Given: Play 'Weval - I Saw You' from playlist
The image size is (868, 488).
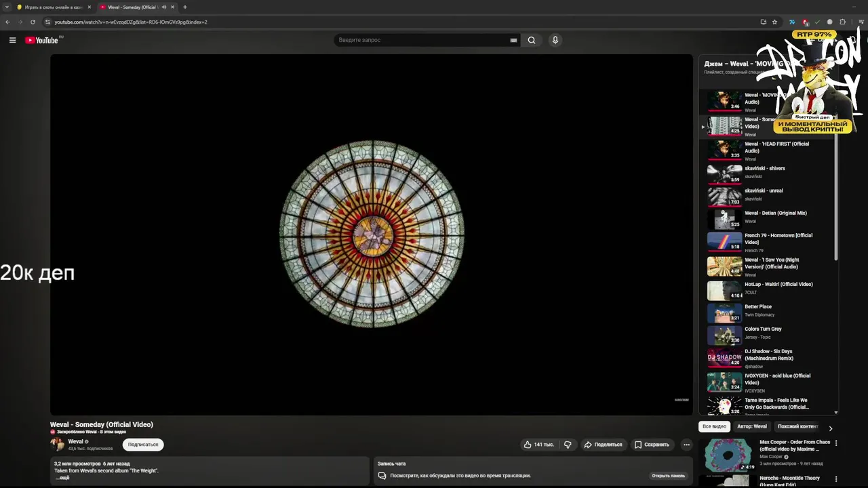Looking at the screenshot, I should pos(769,266).
